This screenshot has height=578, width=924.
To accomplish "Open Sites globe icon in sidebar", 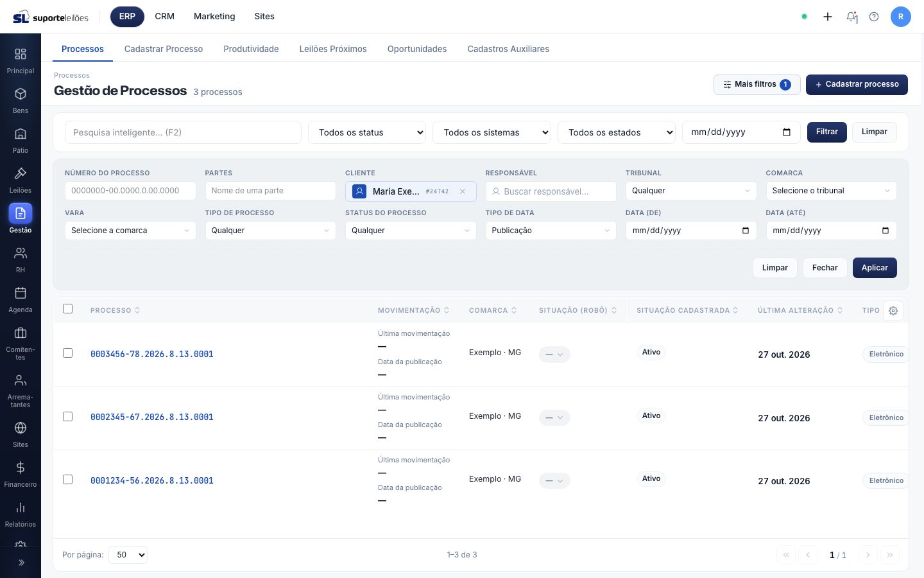I will click(x=21, y=428).
